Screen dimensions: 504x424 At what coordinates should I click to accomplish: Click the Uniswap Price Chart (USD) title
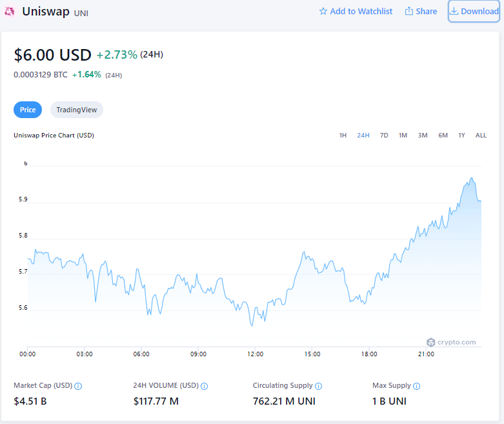click(54, 136)
